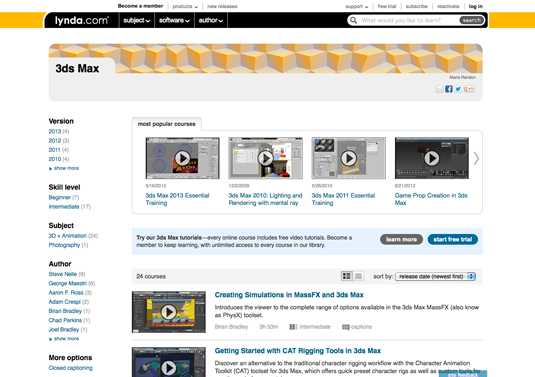Play 3ds Max 2011 Essential Training video

pos(349,158)
